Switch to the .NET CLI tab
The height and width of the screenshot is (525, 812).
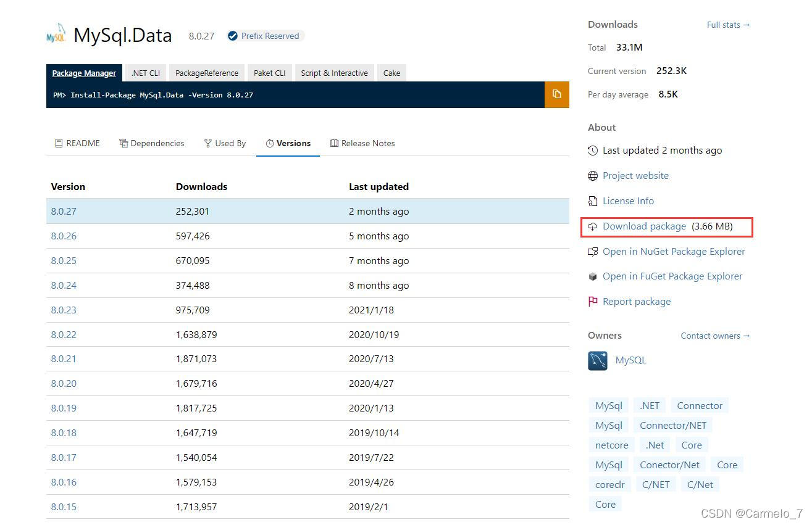[146, 73]
